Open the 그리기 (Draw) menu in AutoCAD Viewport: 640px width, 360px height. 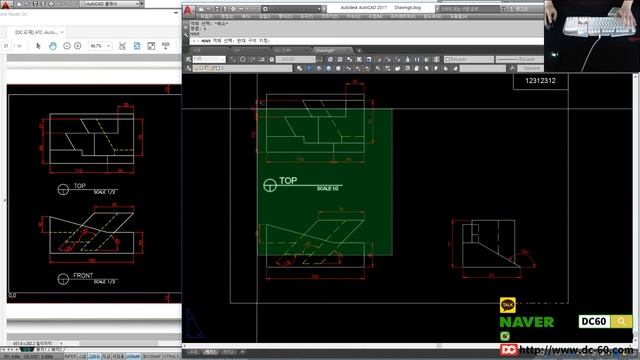pos(329,17)
